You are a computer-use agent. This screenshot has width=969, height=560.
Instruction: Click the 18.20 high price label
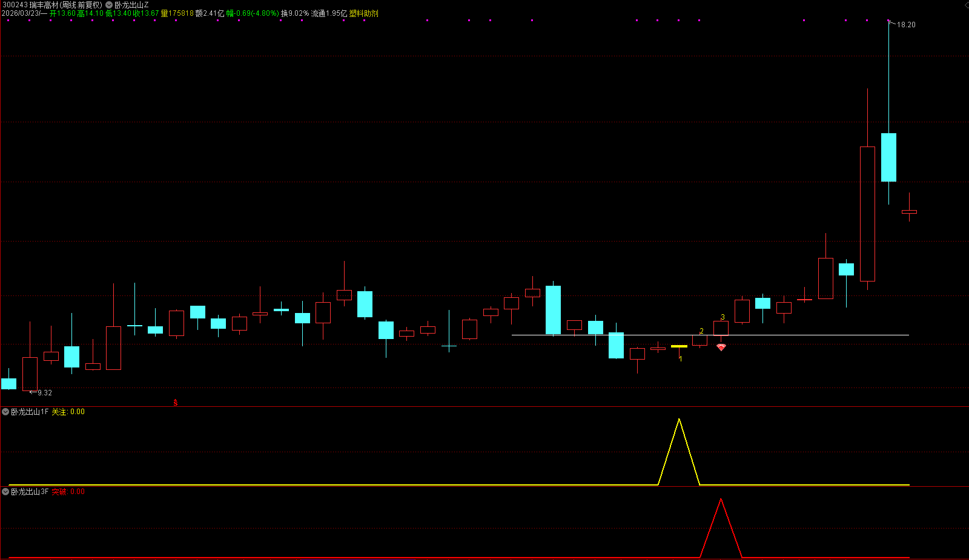click(905, 25)
